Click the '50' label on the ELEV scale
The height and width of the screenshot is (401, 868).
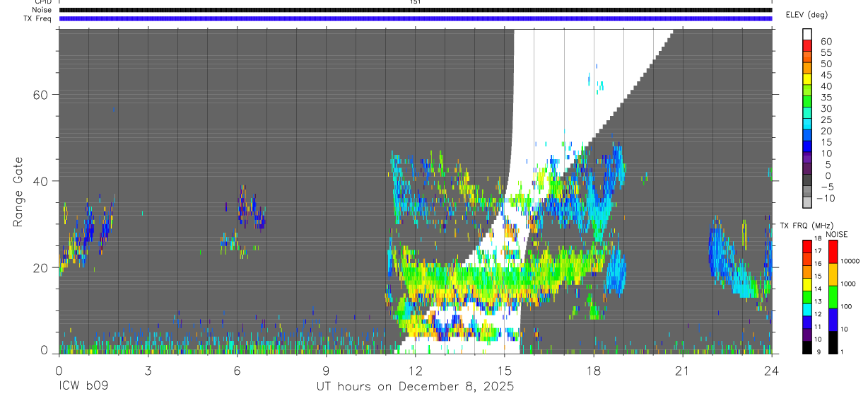coord(826,64)
